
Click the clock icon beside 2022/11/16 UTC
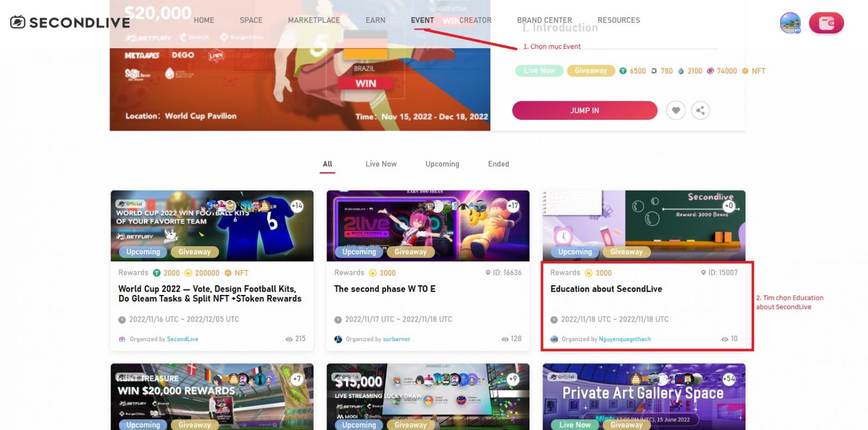click(122, 320)
